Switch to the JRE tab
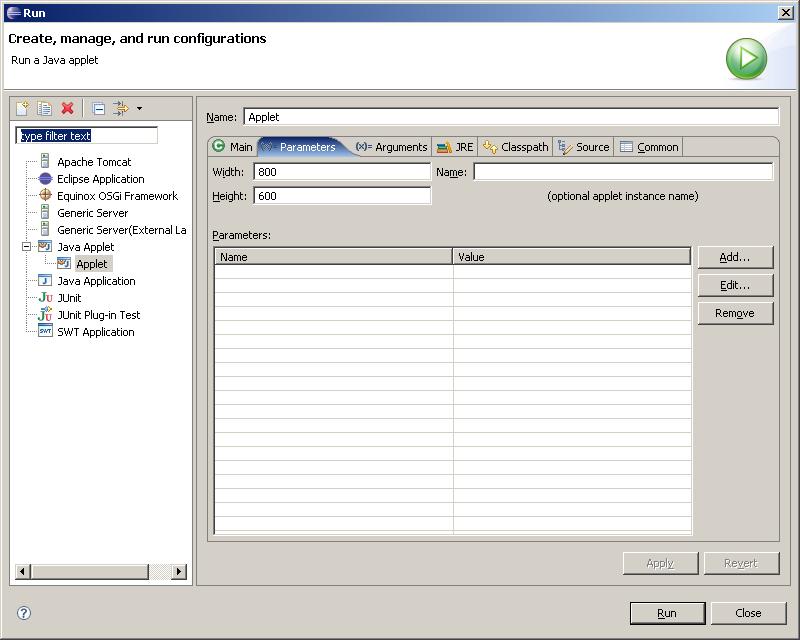The width and height of the screenshot is (800, 640). pos(456,147)
